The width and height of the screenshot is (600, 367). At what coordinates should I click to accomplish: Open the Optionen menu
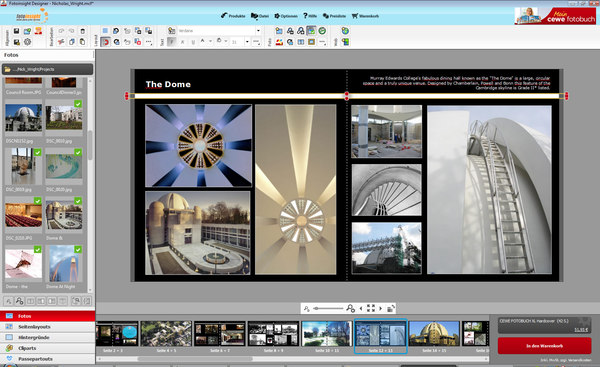point(285,16)
